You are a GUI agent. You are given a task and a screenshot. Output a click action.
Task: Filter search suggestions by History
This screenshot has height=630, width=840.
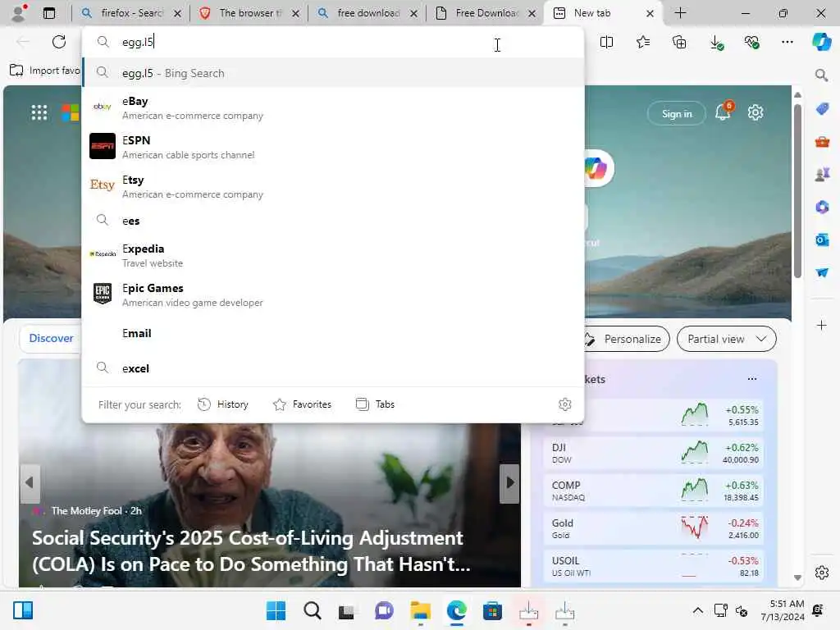[223, 404]
